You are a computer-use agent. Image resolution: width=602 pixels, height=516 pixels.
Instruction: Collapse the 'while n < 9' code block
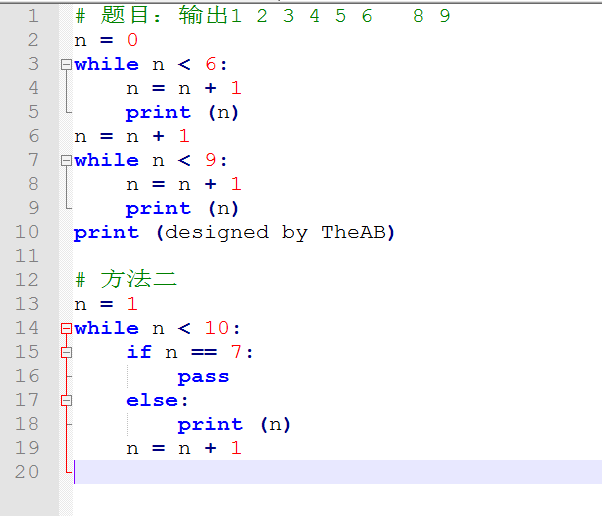pyautogui.click(x=66, y=160)
